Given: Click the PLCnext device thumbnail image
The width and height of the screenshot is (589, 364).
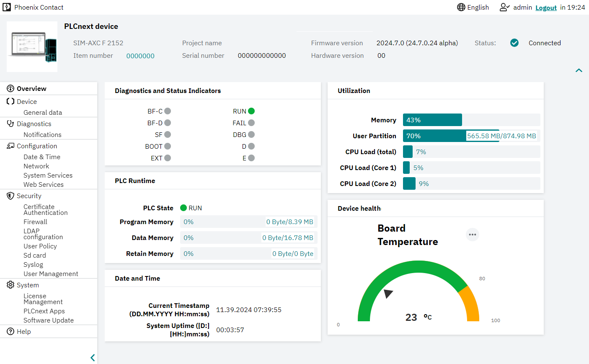Looking at the screenshot, I should (x=32, y=46).
